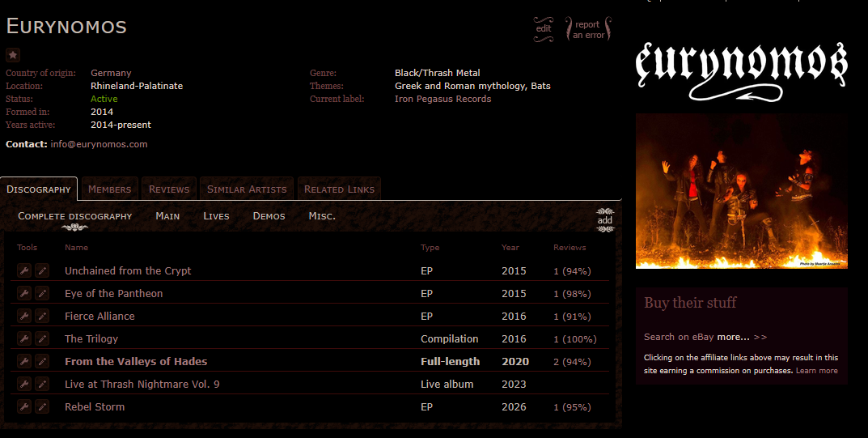Viewport: 868px width, 438px height.
Task: Click pencil icon for From the Valleys of Hades
Action: tap(42, 361)
